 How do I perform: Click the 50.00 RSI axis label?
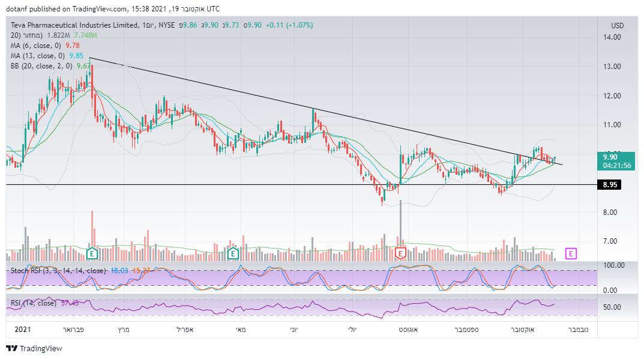(x=612, y=307)
